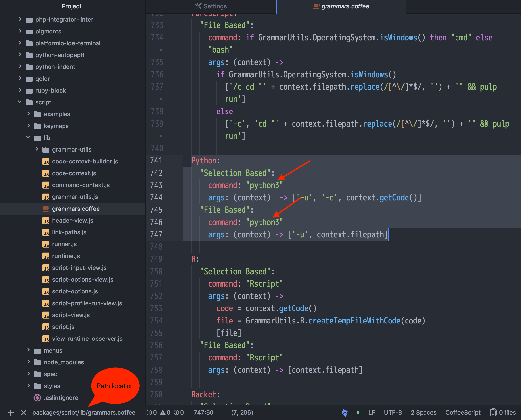Select the grammars.coffee tab
The height and width of the screenshot is (420, 521).
pyautogui.click(x=341, y=6)
